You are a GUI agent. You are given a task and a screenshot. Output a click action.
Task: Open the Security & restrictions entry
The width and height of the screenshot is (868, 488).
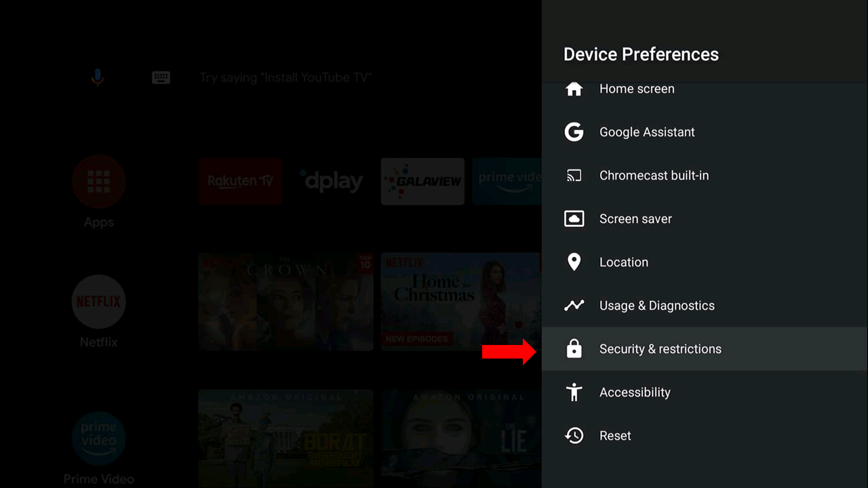705,349
